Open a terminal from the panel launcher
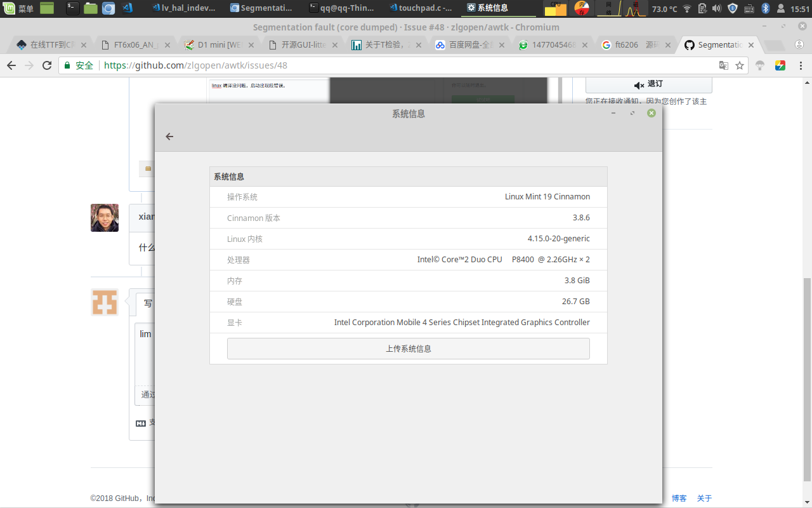 click(72, 8)
